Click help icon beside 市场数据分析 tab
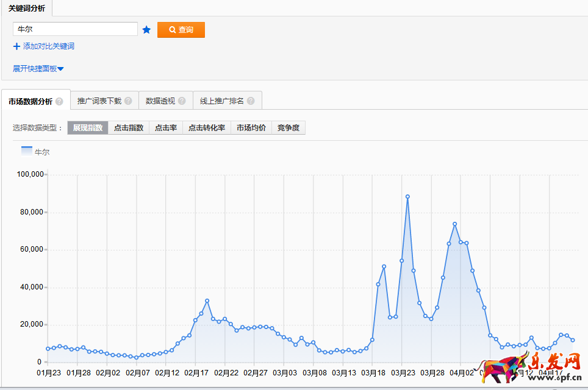Image resolution: width=588 pixels, height=390 pixels. tap(59, 102)
